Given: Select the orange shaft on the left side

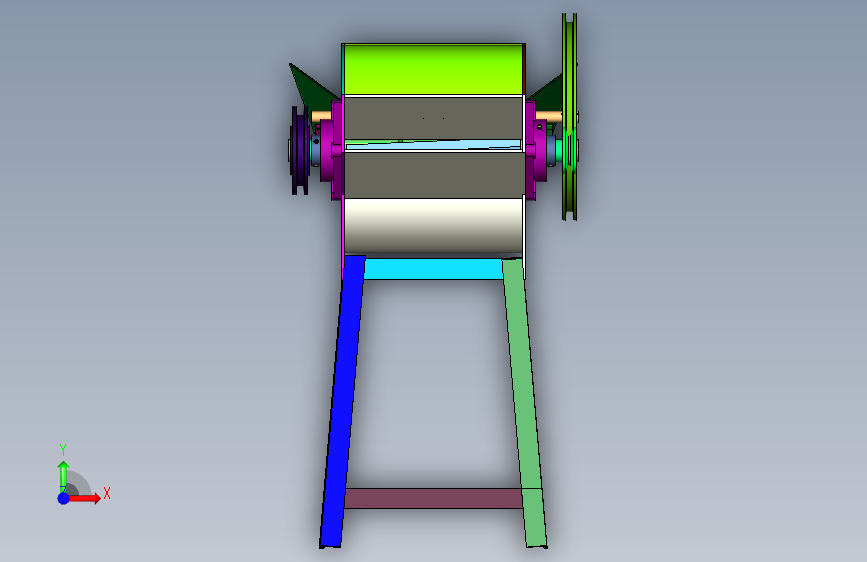Looking at the screenshot, I should coord(321,117).
